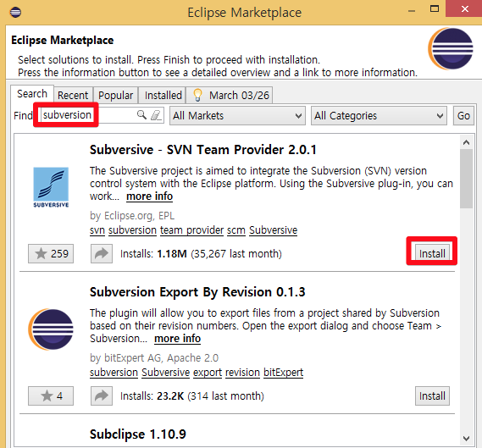
Task: Close the Eclipse Marketplace window
Action: pyautogui.click(x=465, y=8)
